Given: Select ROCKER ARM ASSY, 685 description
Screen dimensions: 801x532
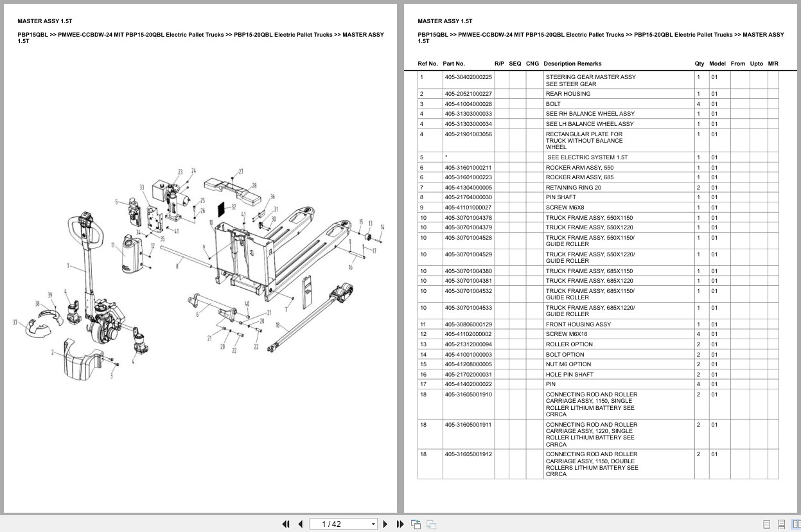Looking at the screenshot, I should [x=579, y=177].
